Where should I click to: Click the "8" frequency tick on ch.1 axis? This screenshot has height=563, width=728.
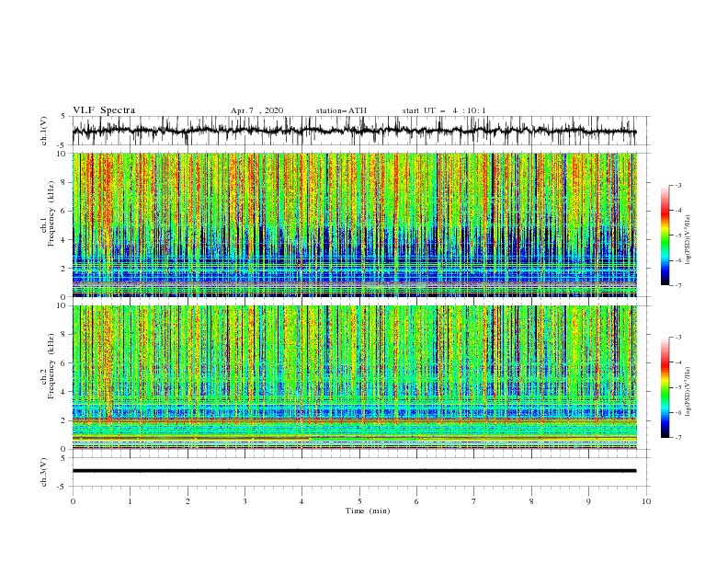[x=65, y=182]
